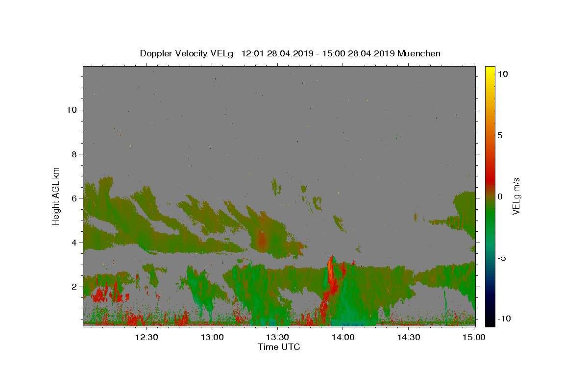Image resolution: width=588 pixels, height=392 pixels.
Task: Click the 14:30 time tick label
Action: (x=408, y=337)
